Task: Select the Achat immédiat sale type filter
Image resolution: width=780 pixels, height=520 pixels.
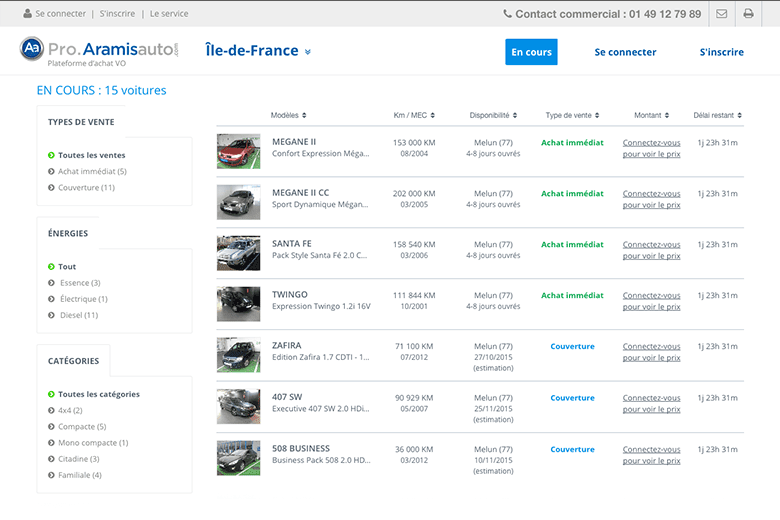Action: point(91,171)
